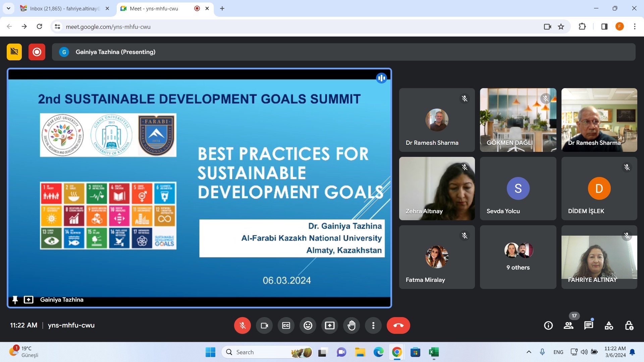Leave the call with red button
Viewport: 644px width, 362px height.
[x=398, y=325]
